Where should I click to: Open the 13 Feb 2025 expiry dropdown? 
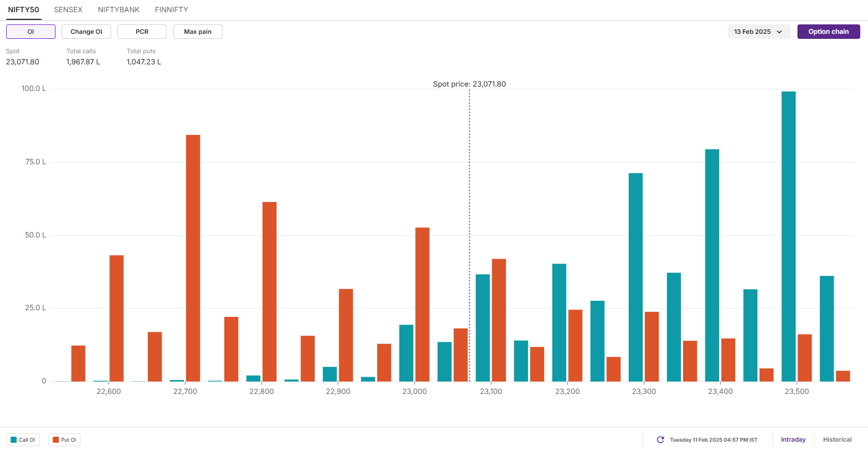click(x=759, y=32)
